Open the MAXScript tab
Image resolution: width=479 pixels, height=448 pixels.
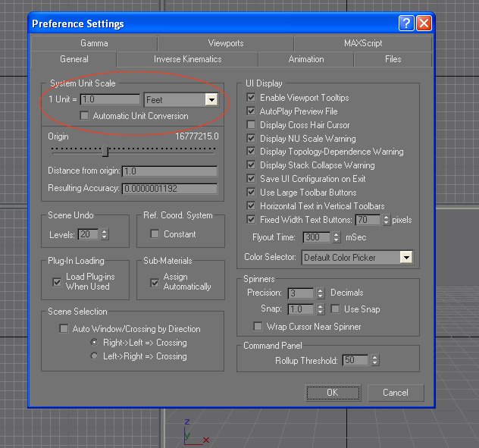[x=362, y=43]
